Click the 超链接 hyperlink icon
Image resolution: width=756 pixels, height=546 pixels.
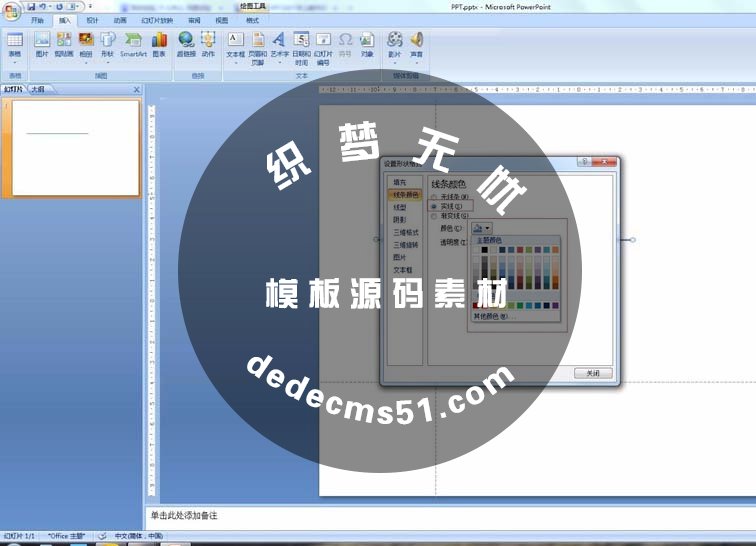click(x=187, y=43)
